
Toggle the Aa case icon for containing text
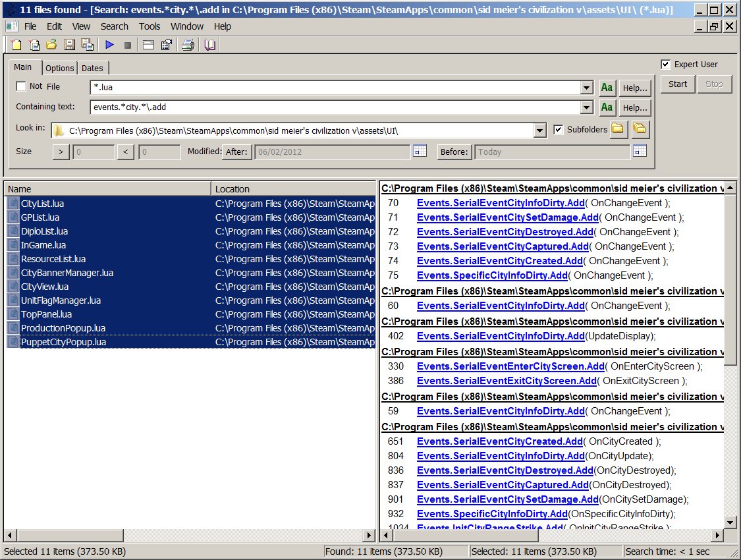(607, 107)
